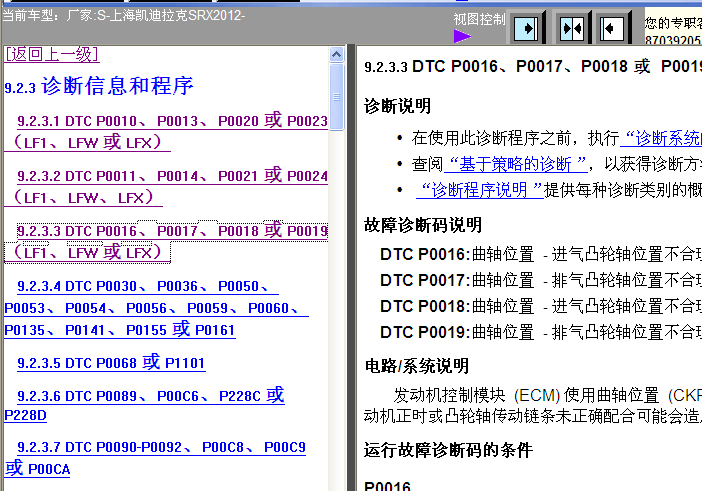Open the 基于策略的诊断 link
Screen dimensions: 702x491
tap(515, 164)
